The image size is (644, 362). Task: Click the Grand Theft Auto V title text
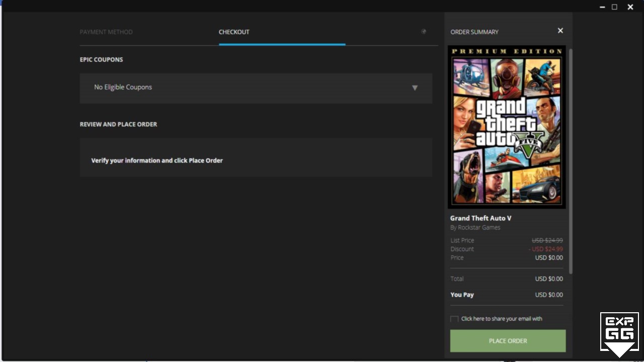point(480,218)
